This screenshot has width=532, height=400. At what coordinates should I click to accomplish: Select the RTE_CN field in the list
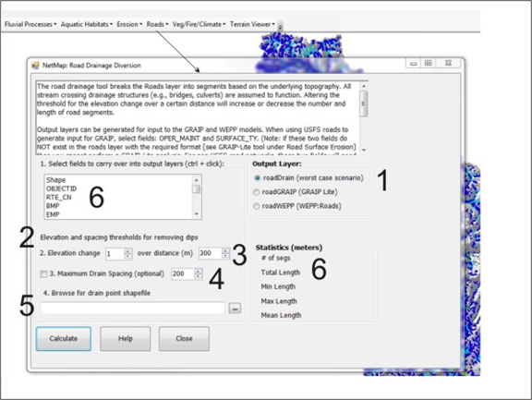point(59,197)
